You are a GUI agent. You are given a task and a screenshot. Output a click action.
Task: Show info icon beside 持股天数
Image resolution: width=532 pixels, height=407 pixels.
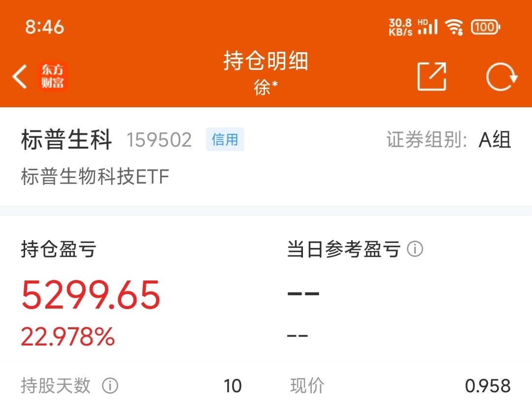110,386
